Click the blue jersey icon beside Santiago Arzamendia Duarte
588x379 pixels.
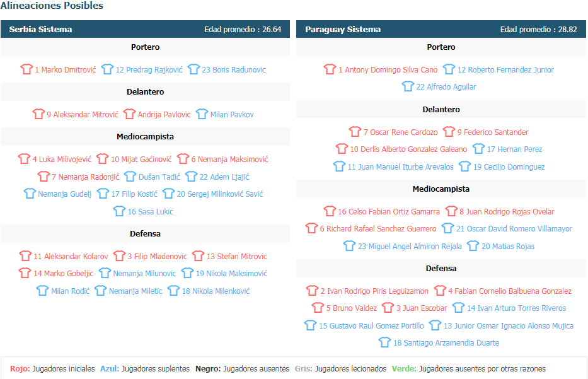(384, 342)
